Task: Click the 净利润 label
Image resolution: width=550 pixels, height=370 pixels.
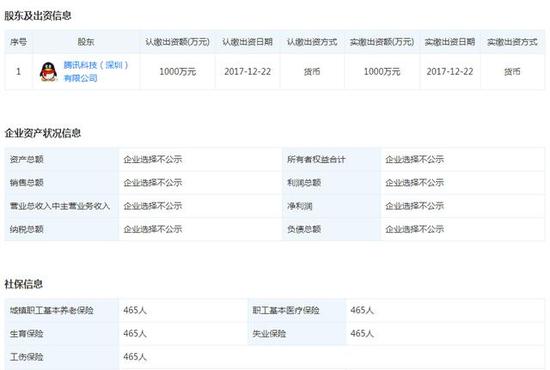Action: pyautogui.click(x=300, y=206)
